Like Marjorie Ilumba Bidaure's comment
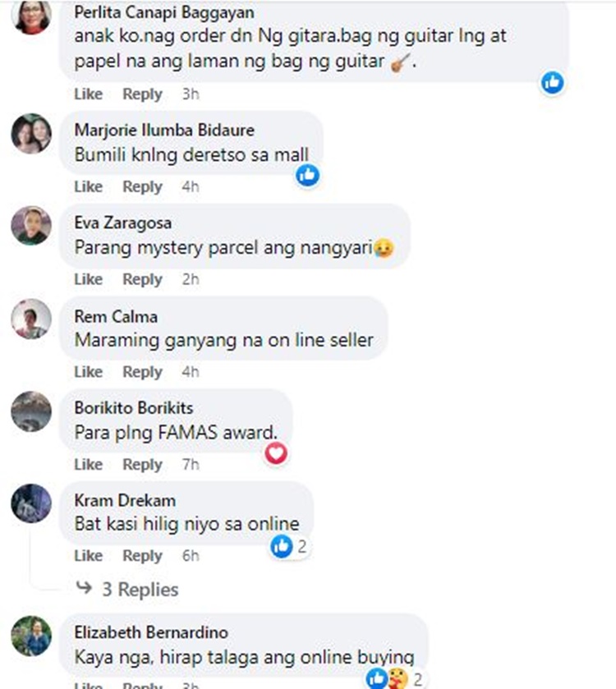 (89, 186)
